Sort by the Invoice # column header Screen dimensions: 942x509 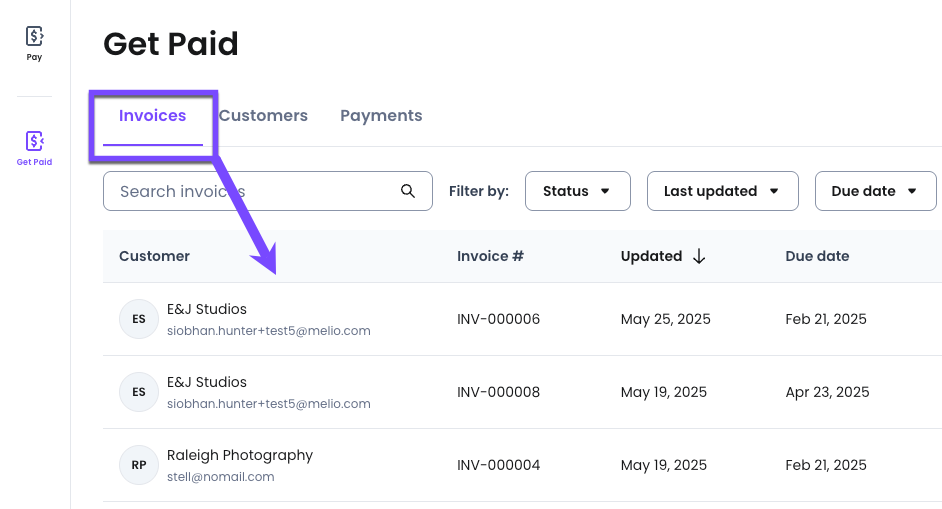pos(490,256)
